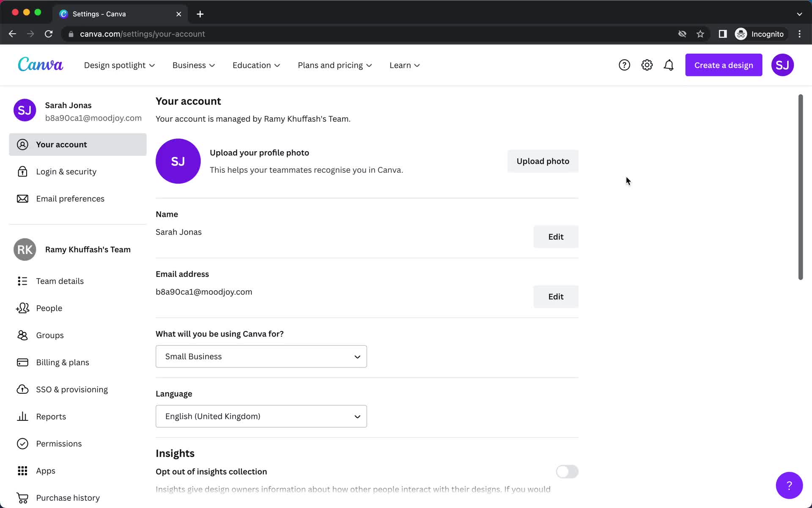The width and height of the screenshot is (812, 508).
Task: Click the Login & security lock icon
Action: pos(22,171)
